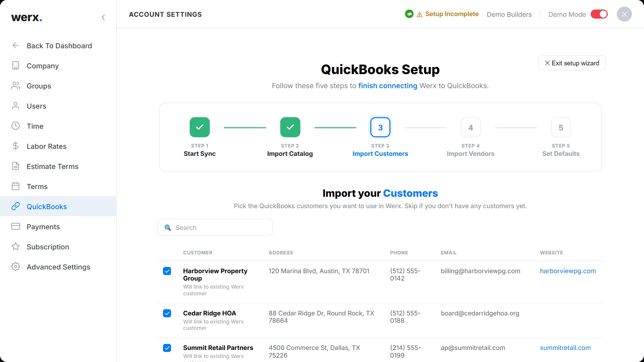Click Import Vendors step label
The image size is (644, 362).
[x=470, y=154]
